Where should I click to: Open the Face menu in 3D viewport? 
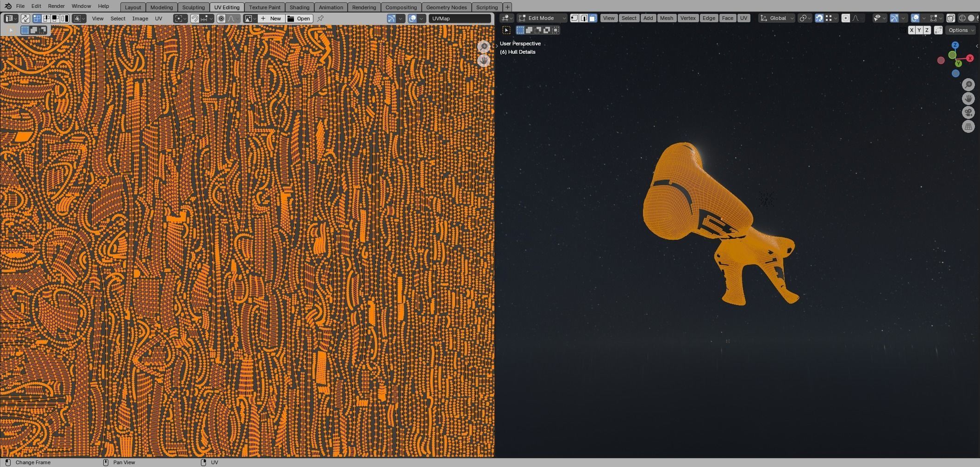point(728,18)
